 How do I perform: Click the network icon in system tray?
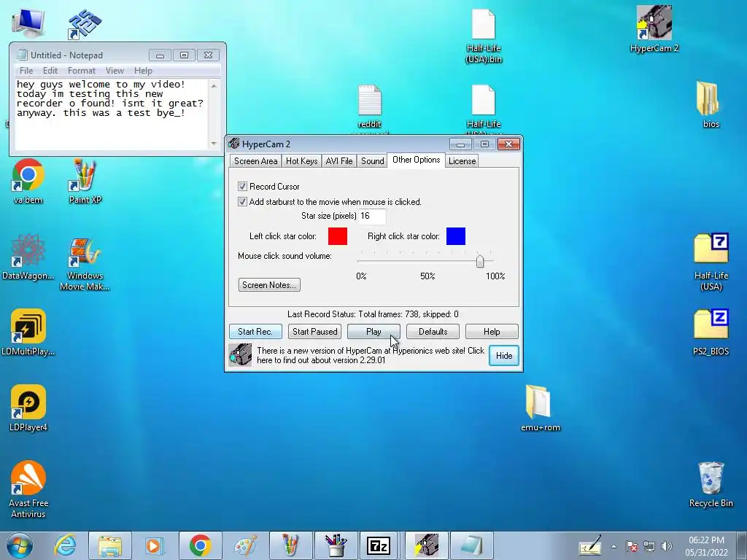[x=649, y=546]
